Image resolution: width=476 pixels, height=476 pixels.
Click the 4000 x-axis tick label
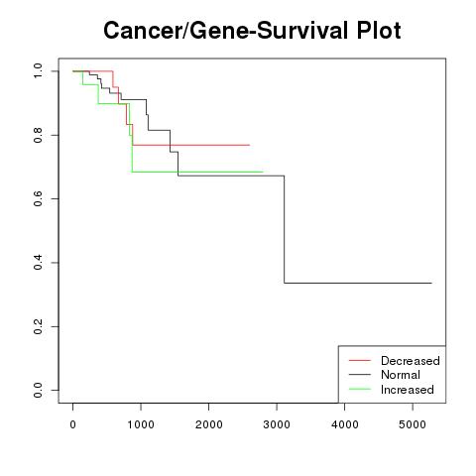tap(345, 424)
